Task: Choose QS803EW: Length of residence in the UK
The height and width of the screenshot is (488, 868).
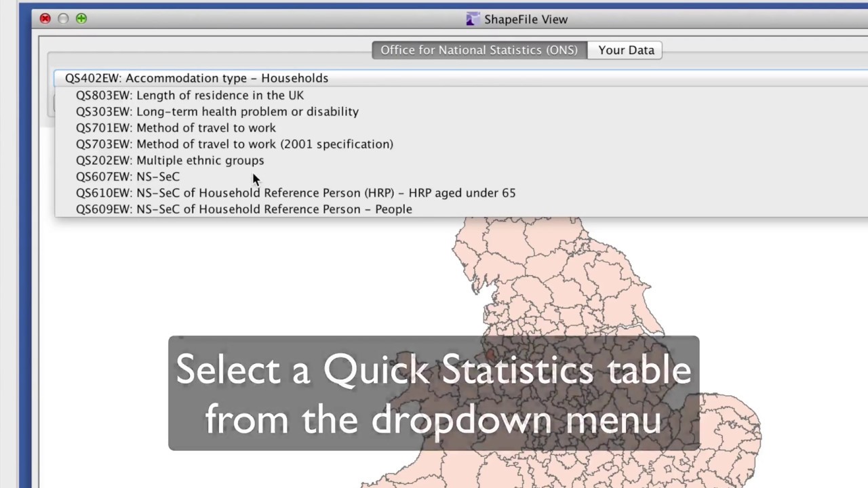Action: (x=461, y=95)
